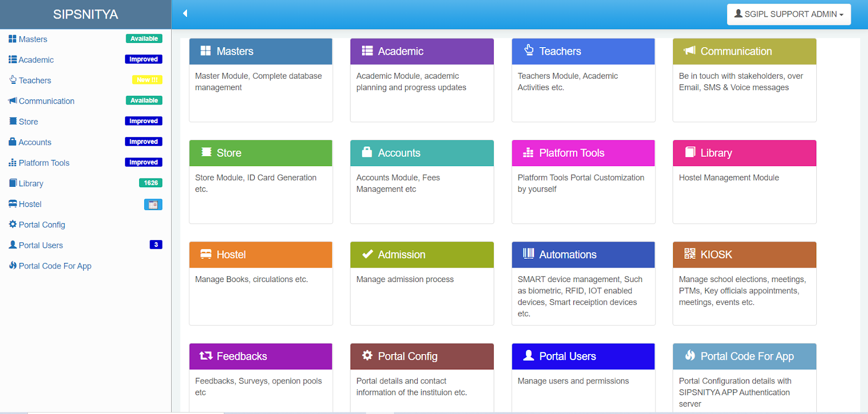Click the Portal Config gear icon in sidebar
The width and height of the screenshot is (868, 414).
pyautogui.click(x=13, y=224)
